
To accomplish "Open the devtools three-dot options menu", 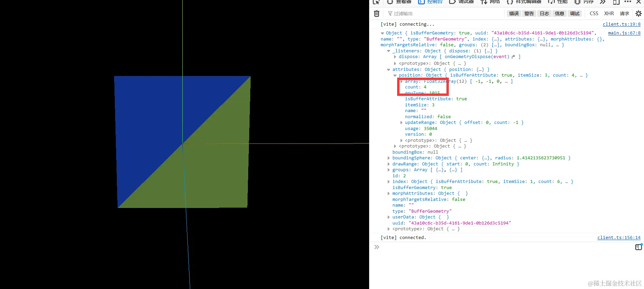I will 628,2.
